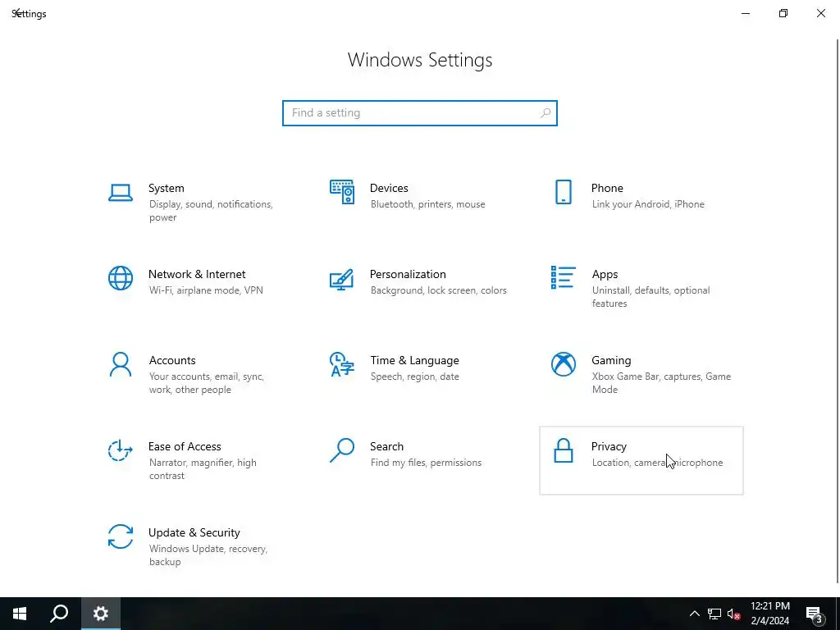
Task: Click the Gaming title text
Action: [611, 361]
